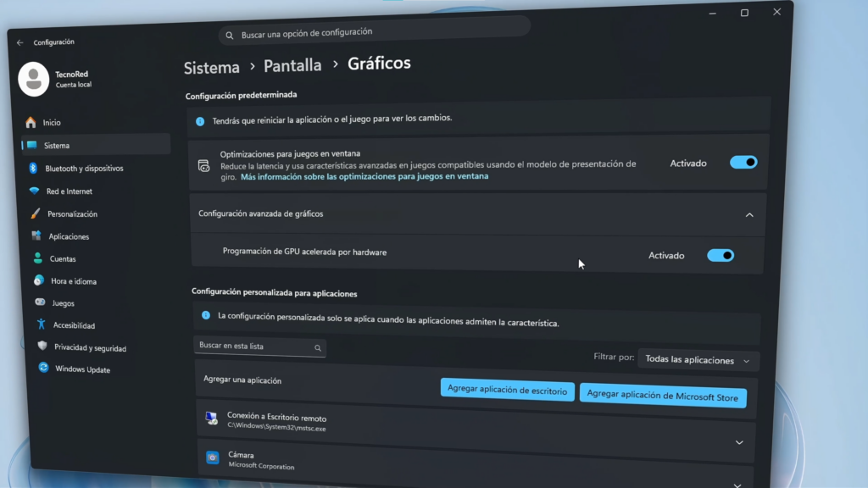Open the TecnoRed profile avatar
Viewport: 868px width, 488px height.
click(x=33, y=79)
